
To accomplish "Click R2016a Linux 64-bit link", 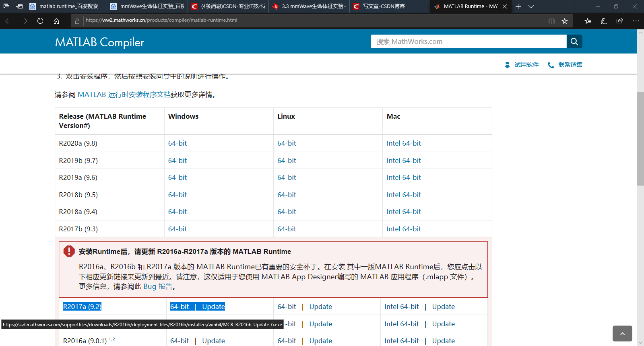I will [x=287, y=341].
